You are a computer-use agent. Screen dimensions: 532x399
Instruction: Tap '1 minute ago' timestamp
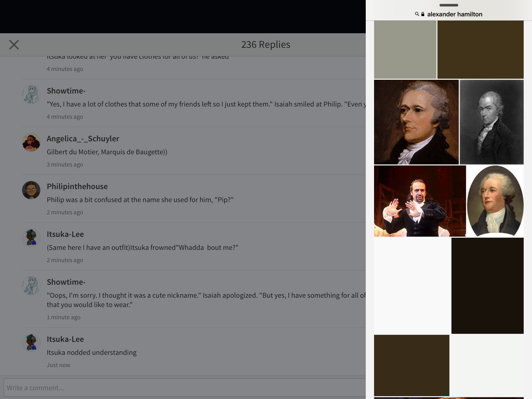pyautogui.click(x=63, y=317)
